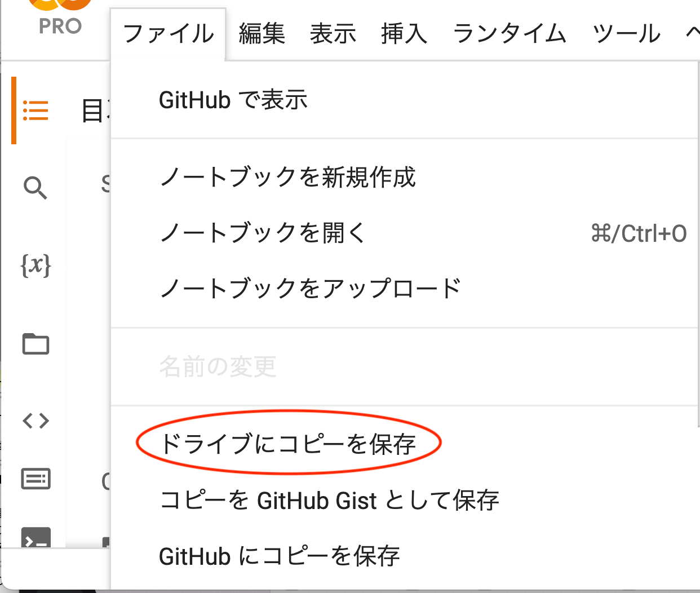Click the Colab PRO logo

point(60,17)
